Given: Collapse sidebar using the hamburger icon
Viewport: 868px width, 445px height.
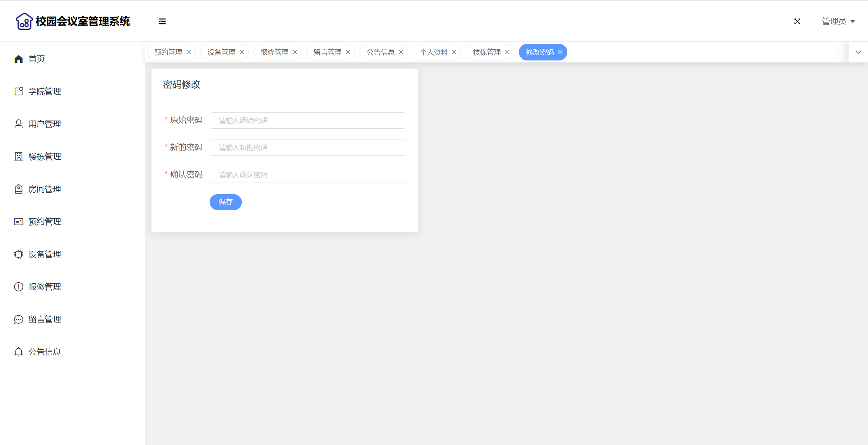Looking at the screenshot, I should coord(162,21).
